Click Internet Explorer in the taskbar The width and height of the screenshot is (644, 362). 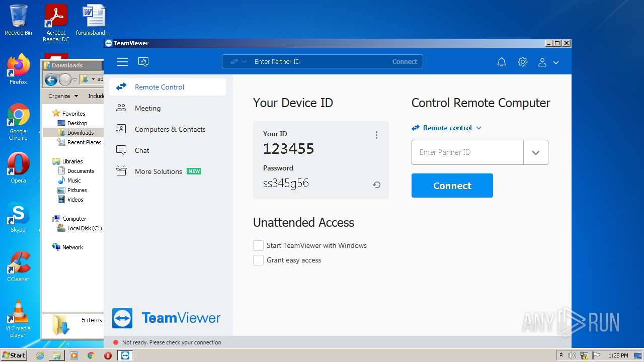(x=40, y=355)
